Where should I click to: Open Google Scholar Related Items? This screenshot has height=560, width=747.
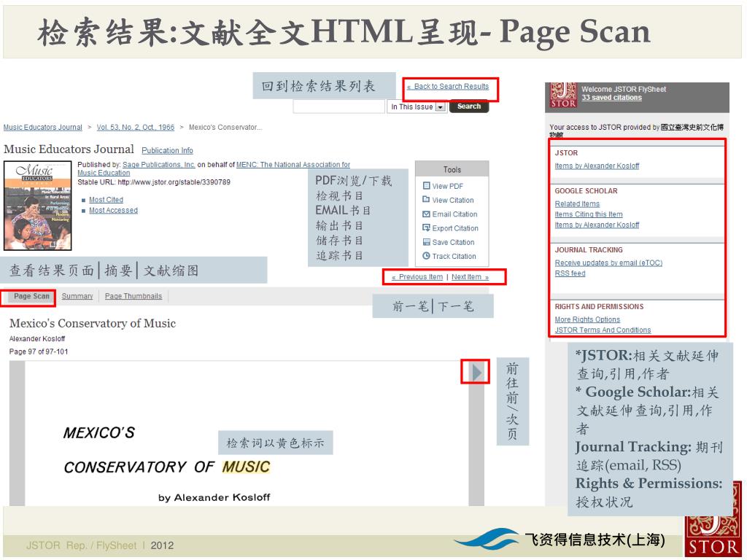click(577, 204)
